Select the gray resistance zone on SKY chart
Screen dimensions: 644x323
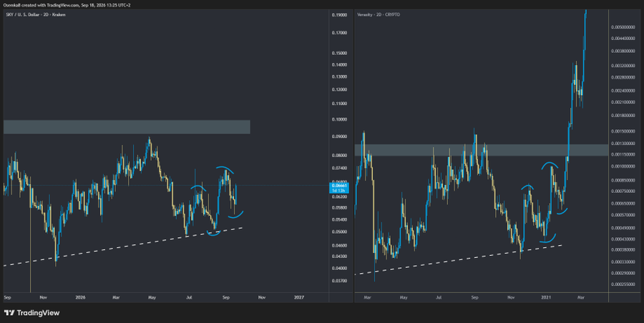coord(127,126)
